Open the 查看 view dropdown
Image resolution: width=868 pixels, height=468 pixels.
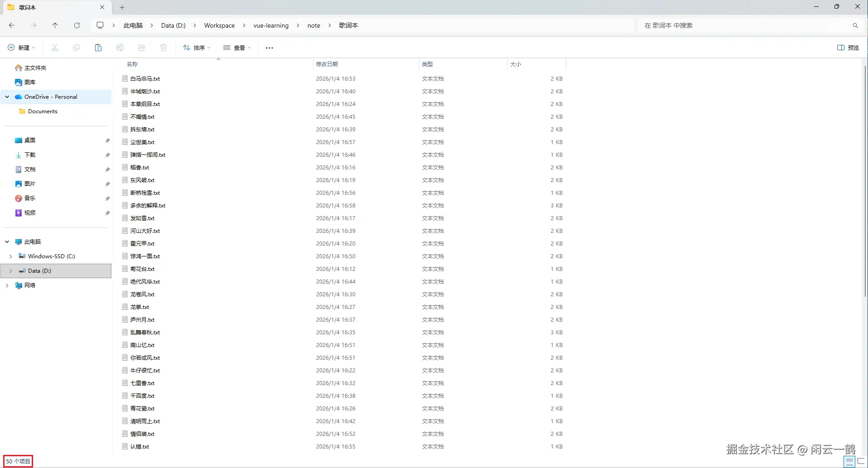pos(237,48)
